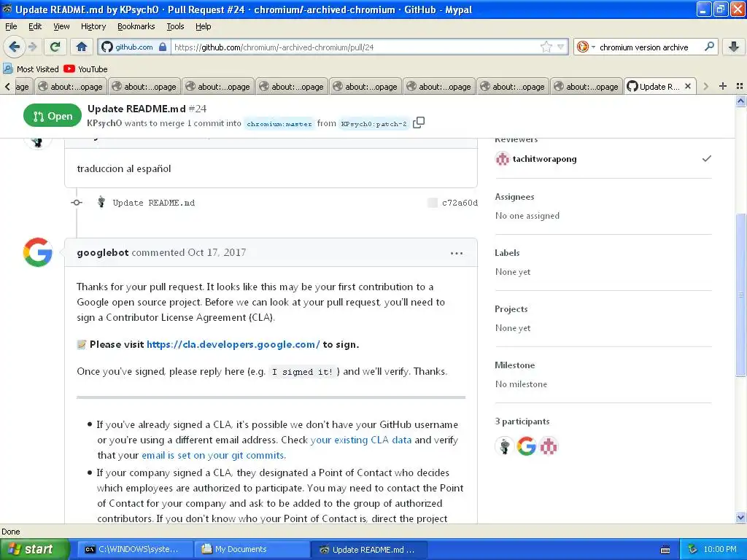Viewport: 747px width, 560px height.
Task: Click the address bar URL field
Action: point(355,47)
